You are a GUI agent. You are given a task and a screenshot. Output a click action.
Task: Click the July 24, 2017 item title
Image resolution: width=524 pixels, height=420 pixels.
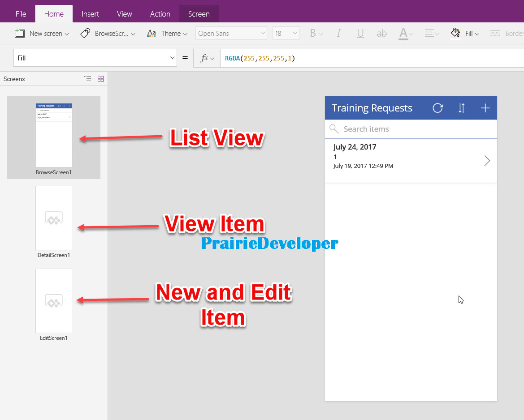click(x=355, y=147)
